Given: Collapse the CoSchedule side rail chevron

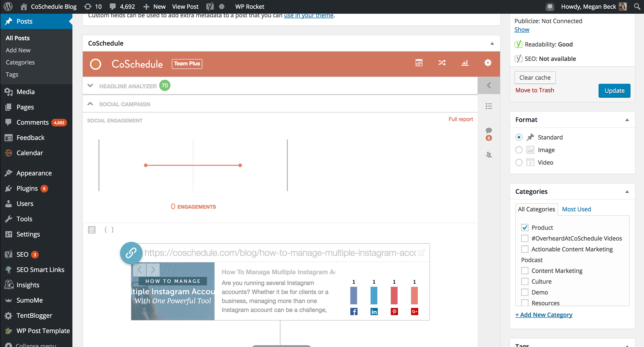Looking at the screenshot, I should coord(489,85).
